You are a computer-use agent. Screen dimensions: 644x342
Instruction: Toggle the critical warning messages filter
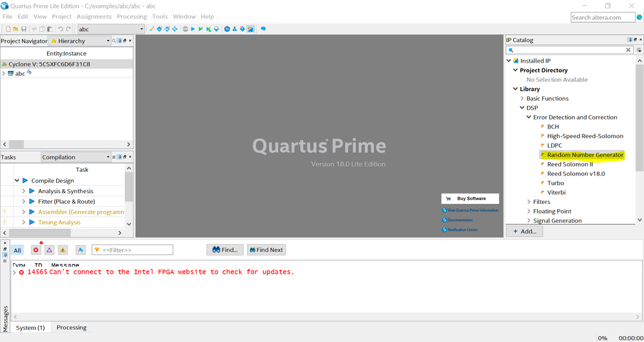49,250
